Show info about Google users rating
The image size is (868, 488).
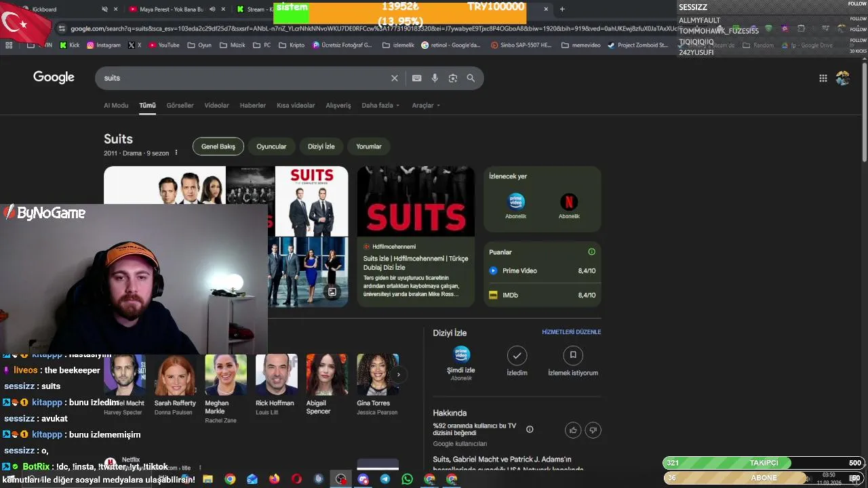click(530, 429)
